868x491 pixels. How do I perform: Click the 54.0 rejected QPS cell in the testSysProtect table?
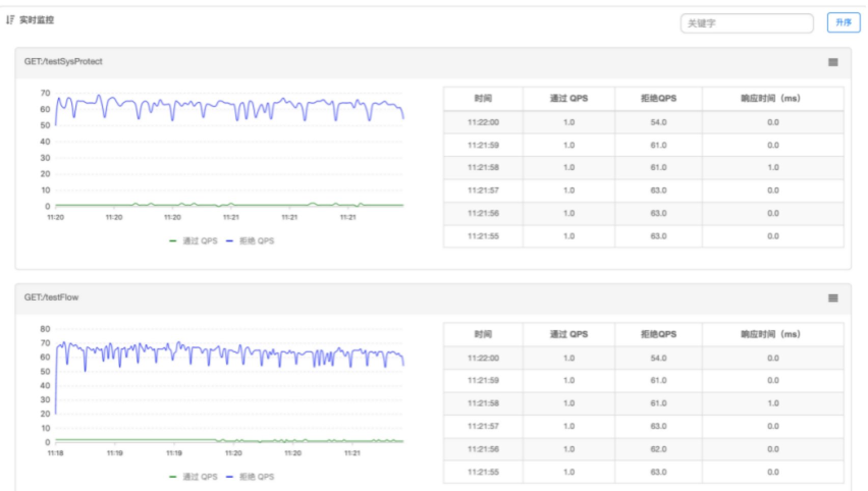(659, 122)
